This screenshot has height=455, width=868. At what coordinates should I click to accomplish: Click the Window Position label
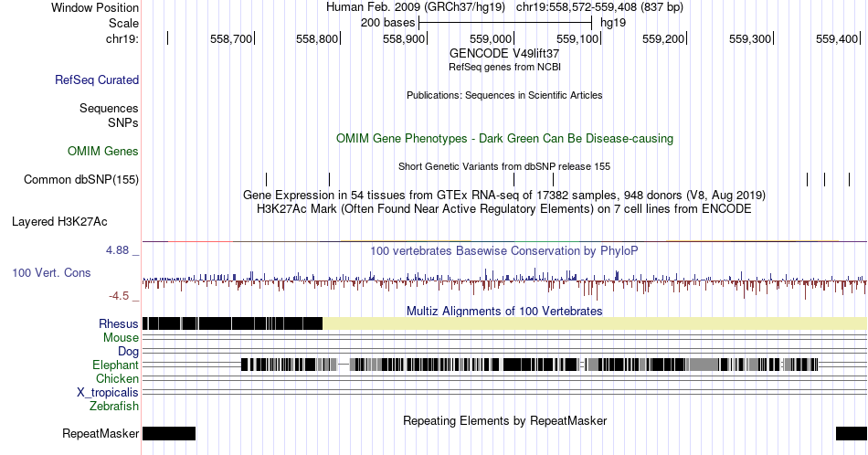(95, 7)
